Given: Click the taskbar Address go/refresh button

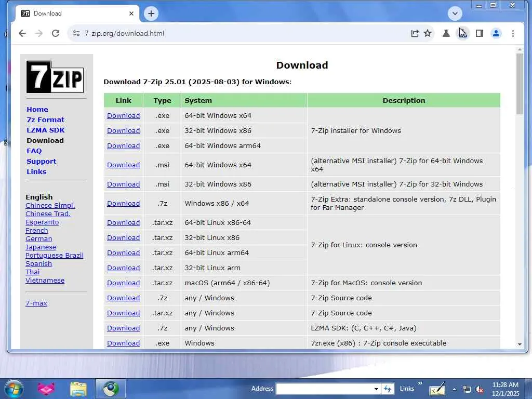Looking at the screenshot, I should point(388,389).
